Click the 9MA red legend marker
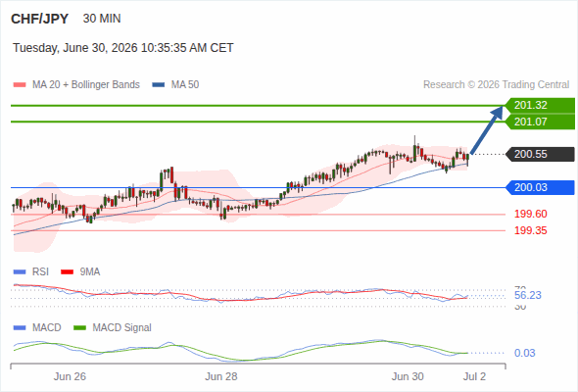 67,272
